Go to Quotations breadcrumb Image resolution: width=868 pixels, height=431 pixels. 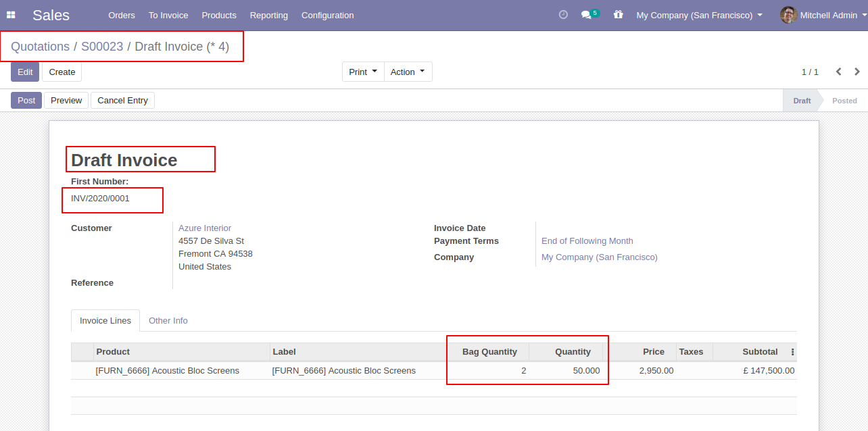pos(40,47)
